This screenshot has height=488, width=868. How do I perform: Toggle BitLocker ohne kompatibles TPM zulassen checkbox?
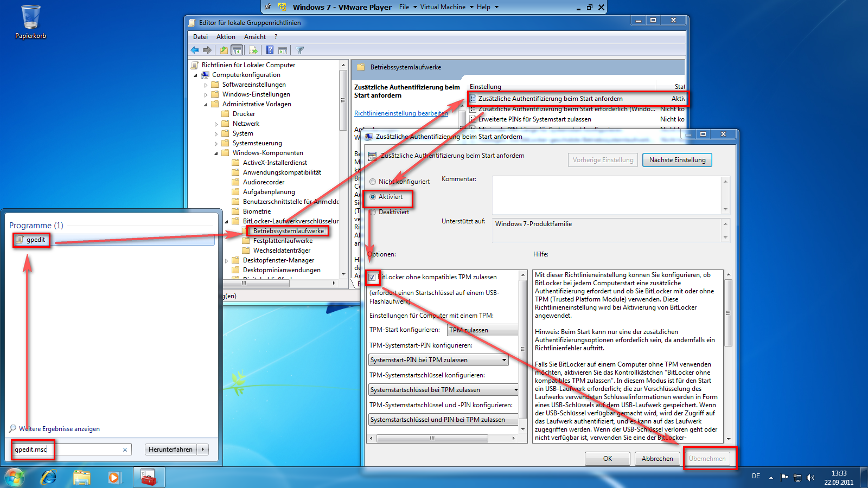pos(372,277)
